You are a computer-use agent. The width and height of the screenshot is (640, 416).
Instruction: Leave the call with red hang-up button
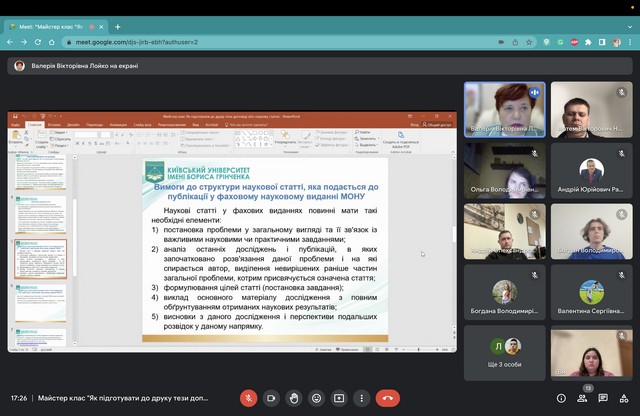(x=388, y=398)
